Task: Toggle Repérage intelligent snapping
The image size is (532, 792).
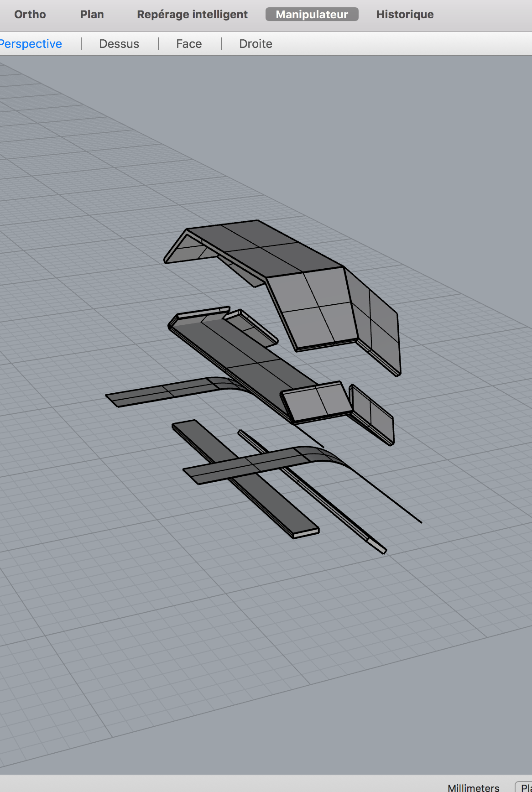Action: (x=192, y=15)
